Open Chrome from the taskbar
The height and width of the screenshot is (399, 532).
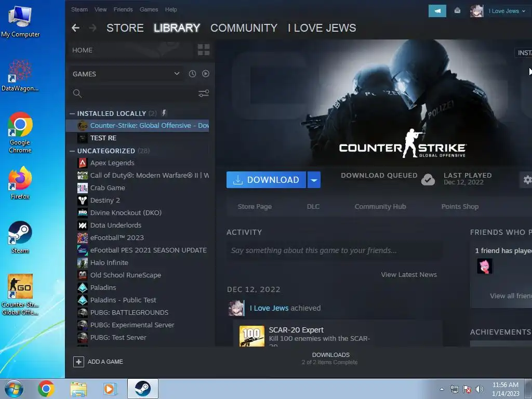point(46,389)
